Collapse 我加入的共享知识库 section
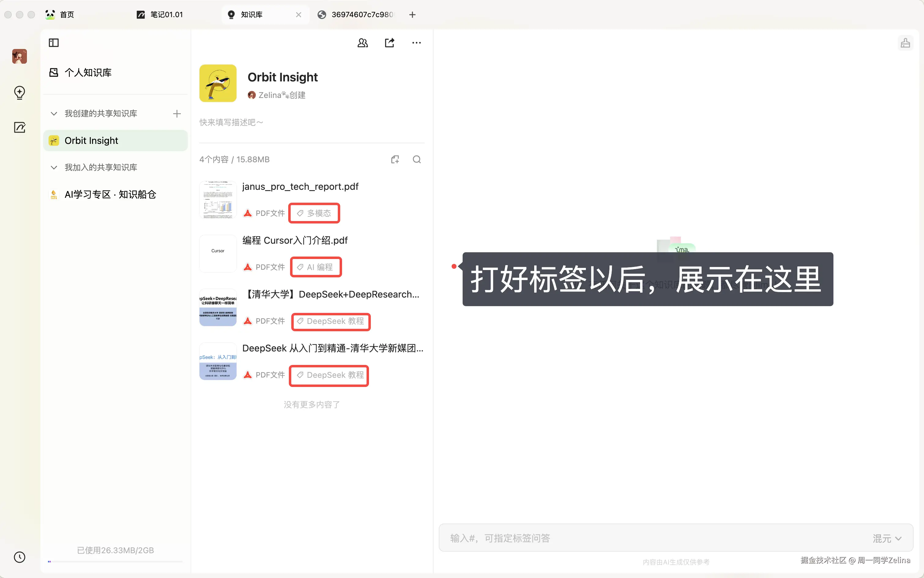The height and width of the screenshot is (578, 924). pyautogui.click(x=54, y=167)
